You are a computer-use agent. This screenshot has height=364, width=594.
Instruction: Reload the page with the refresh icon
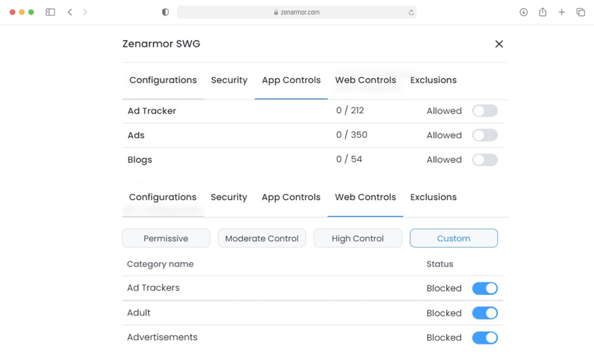tap(411, 12)
